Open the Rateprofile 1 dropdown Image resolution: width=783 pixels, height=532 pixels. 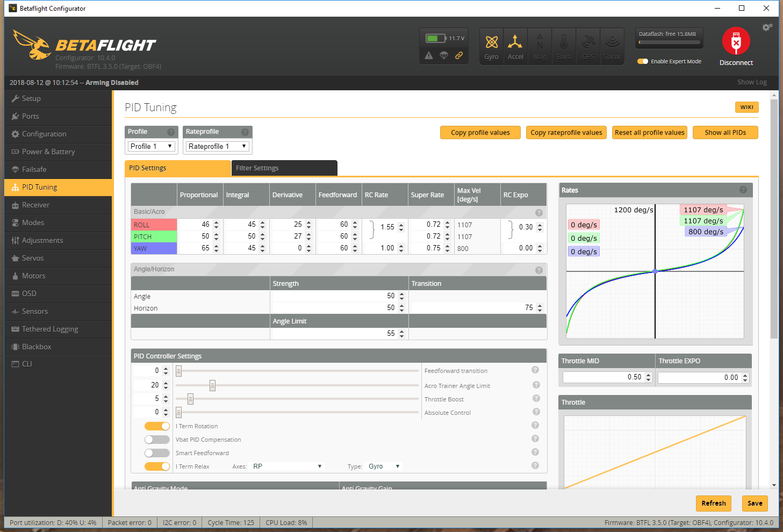218,146
